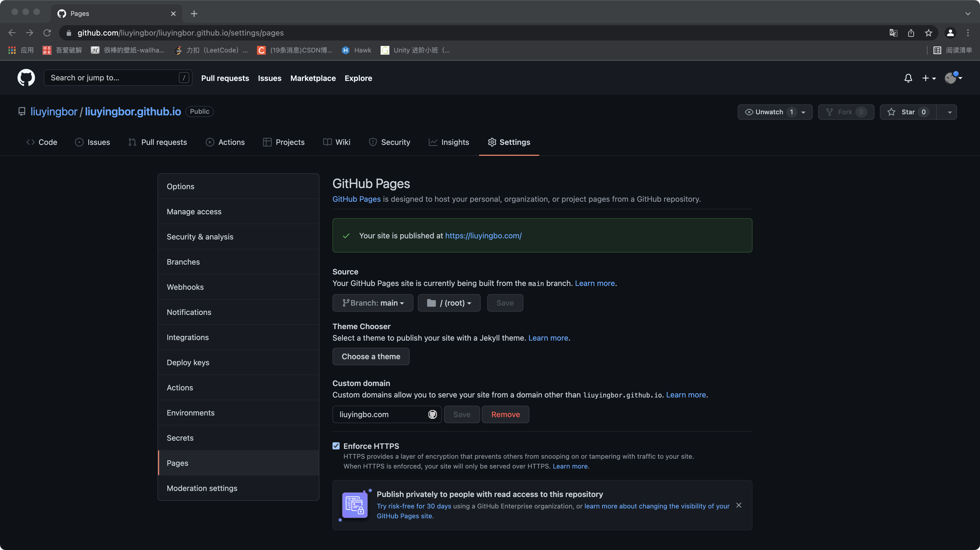Screen dimensions: 980x550
Task: Switch to the Projects tab
Action: (284, 142)
